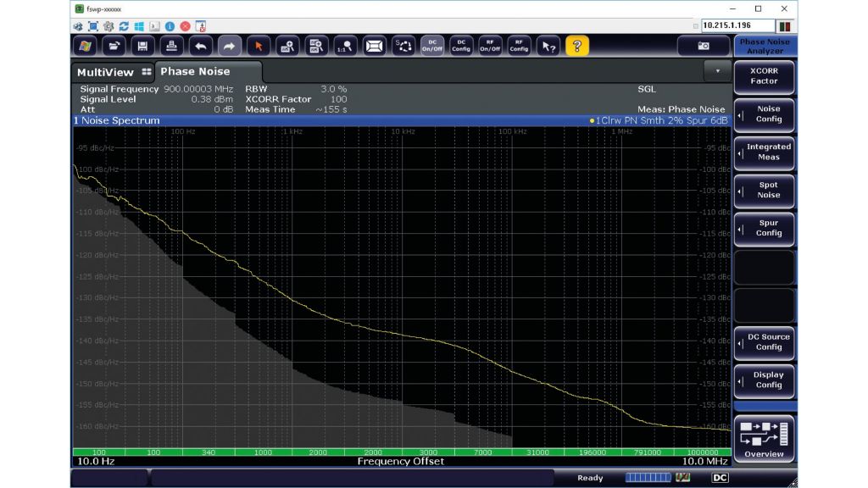868x488 pixels.
Task: Open the Overview button
Action: pos(764,438)
